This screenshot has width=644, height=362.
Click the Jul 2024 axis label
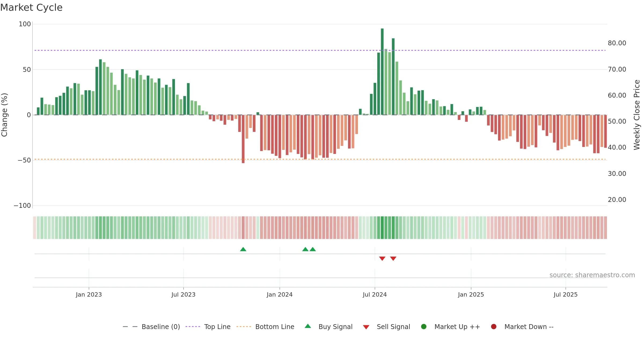click(375, 295)
